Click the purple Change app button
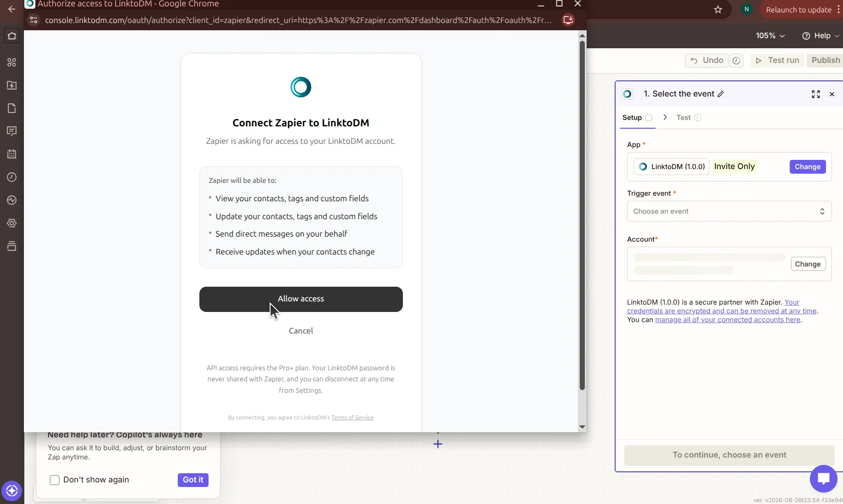This screenshot has width=843, height=504. pos(807,167)
